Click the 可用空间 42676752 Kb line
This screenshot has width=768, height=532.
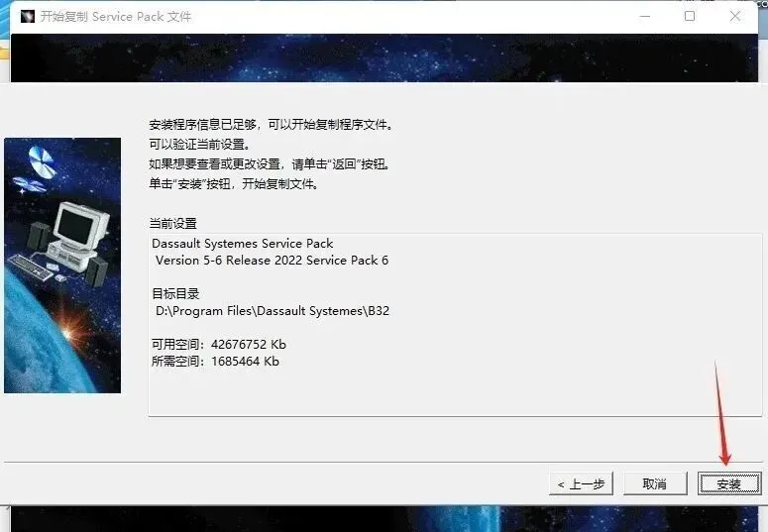[219, 345]
